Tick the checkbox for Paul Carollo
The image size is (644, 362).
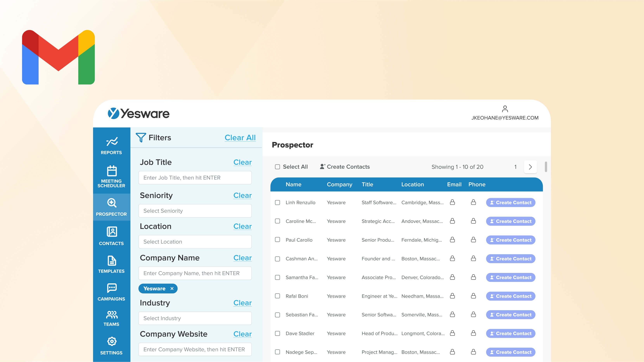277,240
